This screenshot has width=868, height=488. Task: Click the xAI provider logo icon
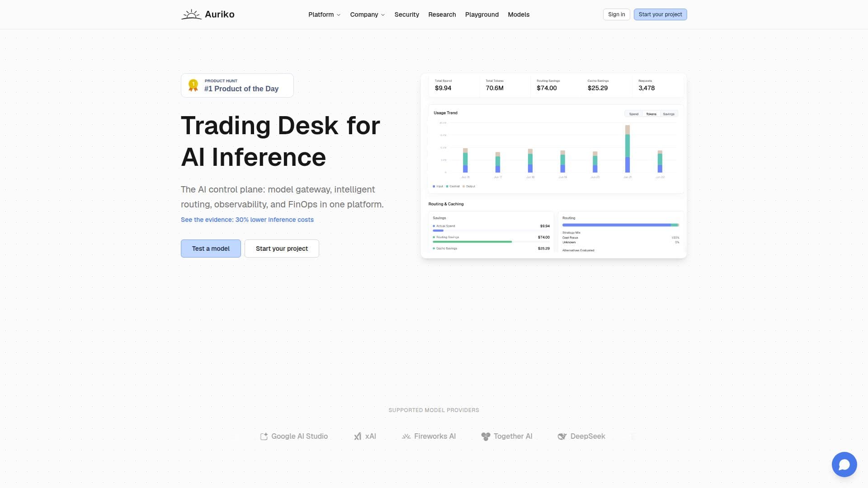(358, 436)
